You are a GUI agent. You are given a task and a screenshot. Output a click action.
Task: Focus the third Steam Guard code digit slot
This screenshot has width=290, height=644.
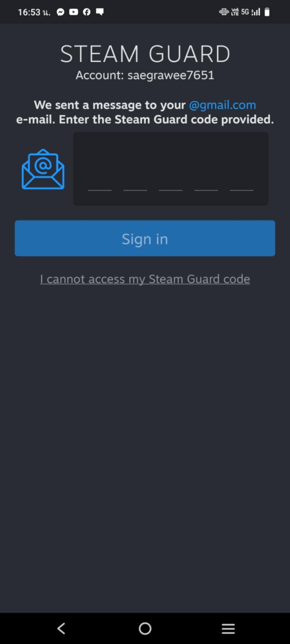coord(171,179)
